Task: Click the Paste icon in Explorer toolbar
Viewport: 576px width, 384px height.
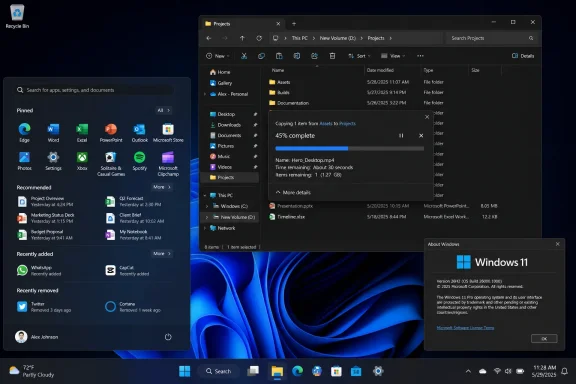Action: [x=279, y=56]
